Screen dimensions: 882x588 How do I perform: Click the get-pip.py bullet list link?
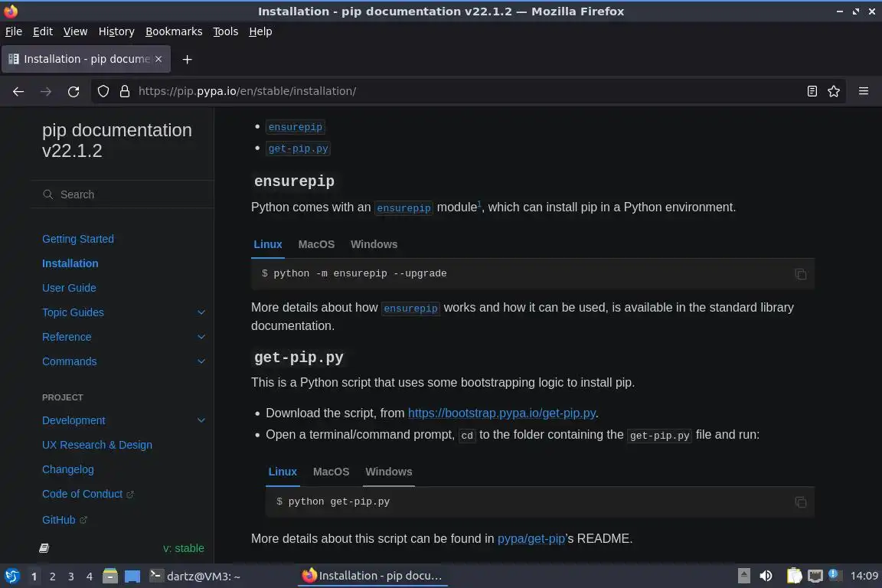[298, 149]
